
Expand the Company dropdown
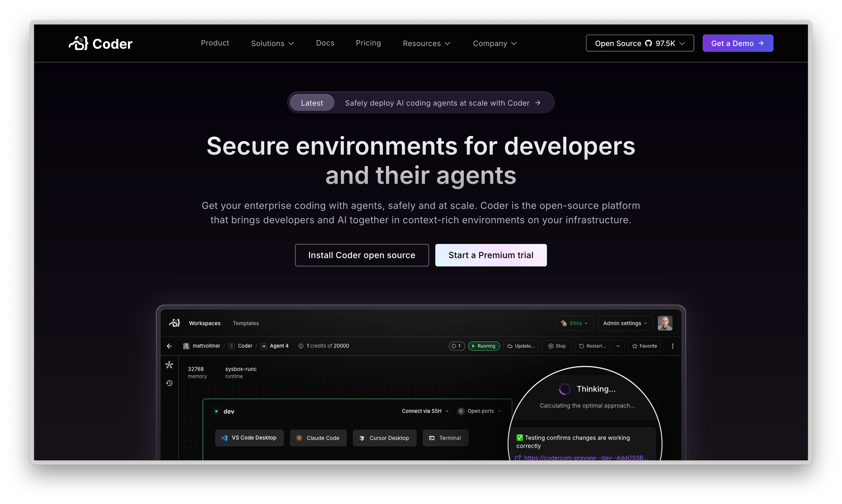click(494, 43)
